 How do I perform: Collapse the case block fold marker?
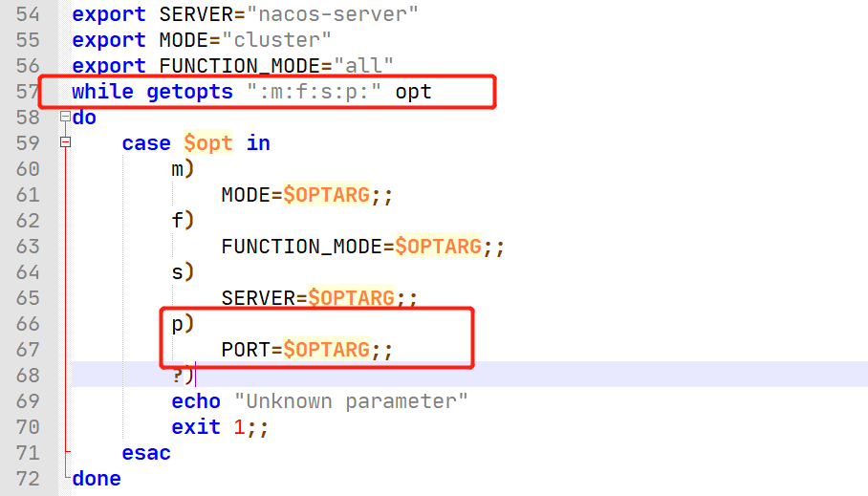click(x=65, y=143)
